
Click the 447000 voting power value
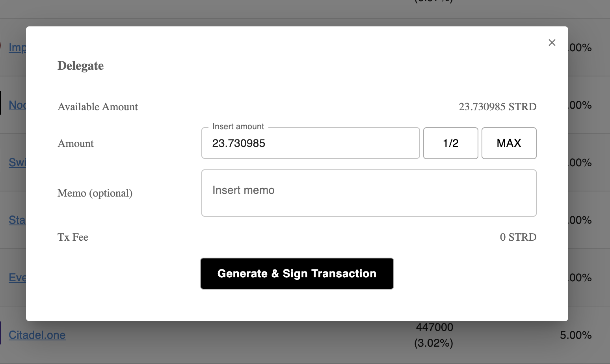(434, 327)
